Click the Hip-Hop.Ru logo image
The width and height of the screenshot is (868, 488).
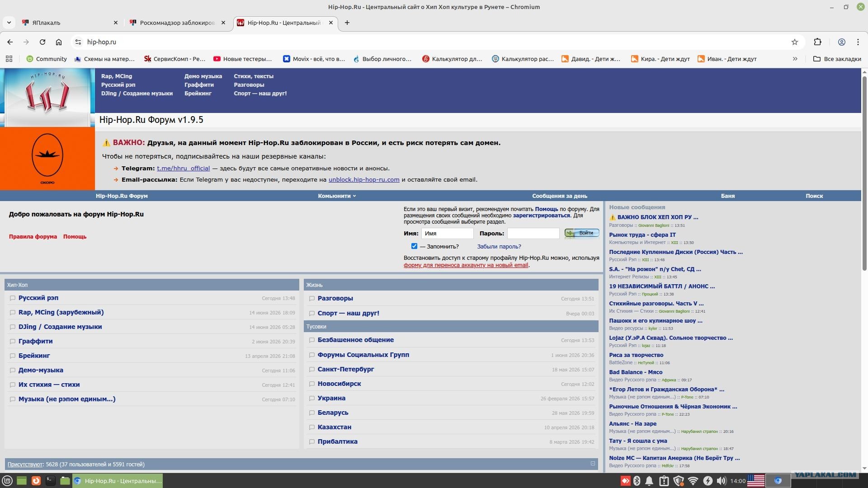click(47, 97)
